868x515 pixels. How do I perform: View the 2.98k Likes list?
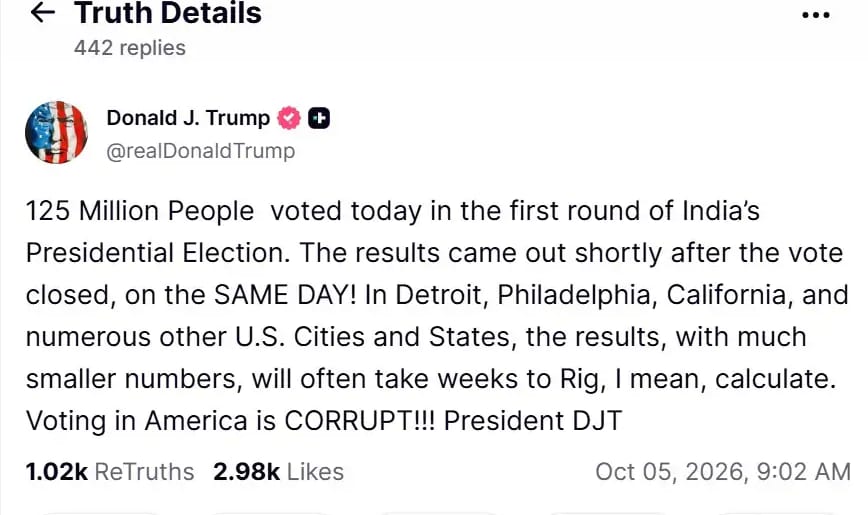point(278,472)
